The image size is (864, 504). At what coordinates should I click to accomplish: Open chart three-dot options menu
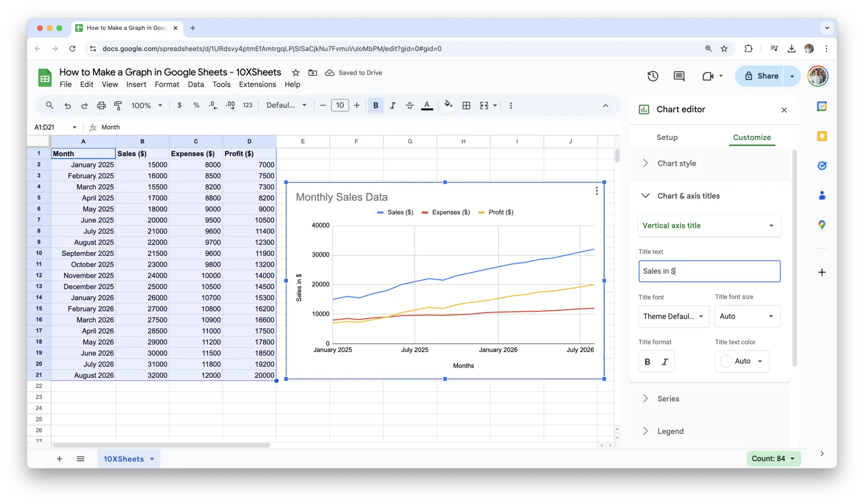click(596, 191)
